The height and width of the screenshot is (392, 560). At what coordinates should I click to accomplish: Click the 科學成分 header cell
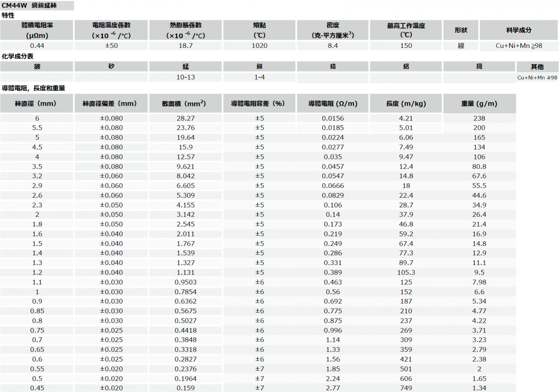tap(519, 30)
